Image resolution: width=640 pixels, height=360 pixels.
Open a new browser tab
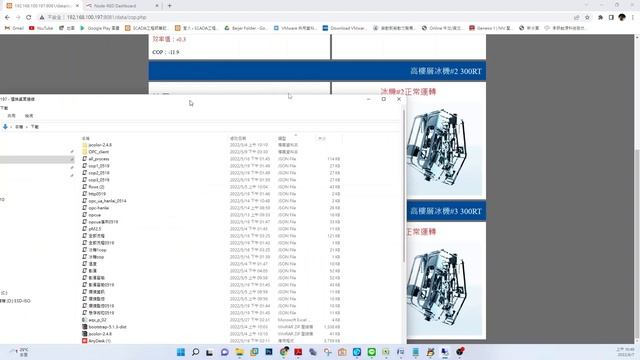pyautogui.click(x=170, y=6)
